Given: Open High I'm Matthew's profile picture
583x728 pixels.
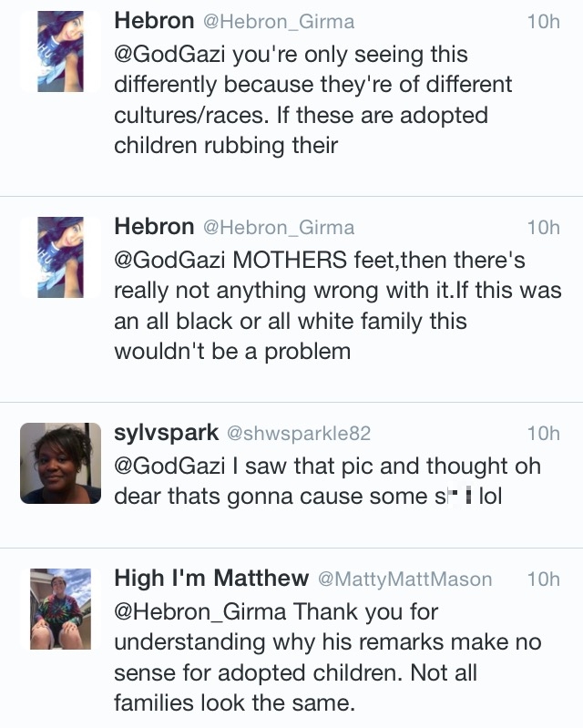Looking at the screenshot, I should pos(60,609).
